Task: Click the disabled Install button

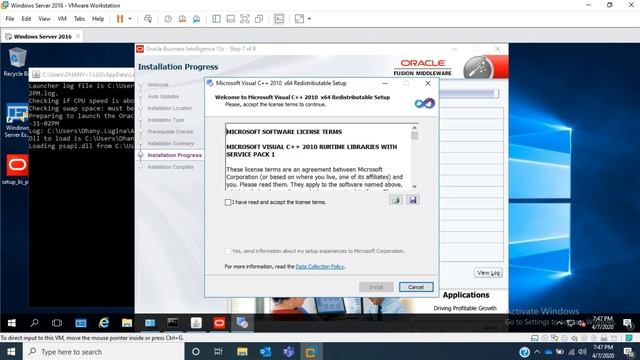Action: pos(376,287)
